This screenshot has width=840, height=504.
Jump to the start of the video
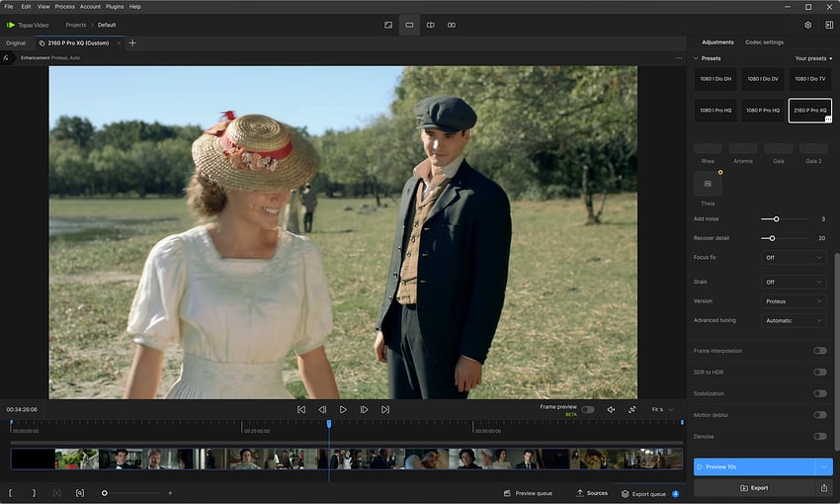[x=301, y=409]
